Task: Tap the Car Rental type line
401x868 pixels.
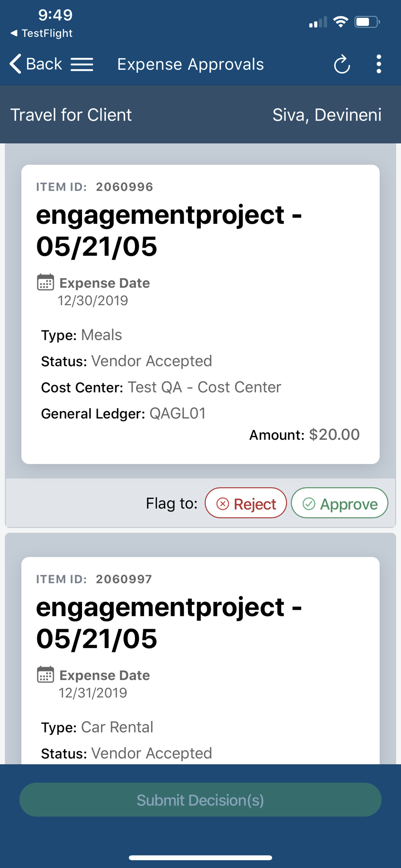Action: (97, 727)
